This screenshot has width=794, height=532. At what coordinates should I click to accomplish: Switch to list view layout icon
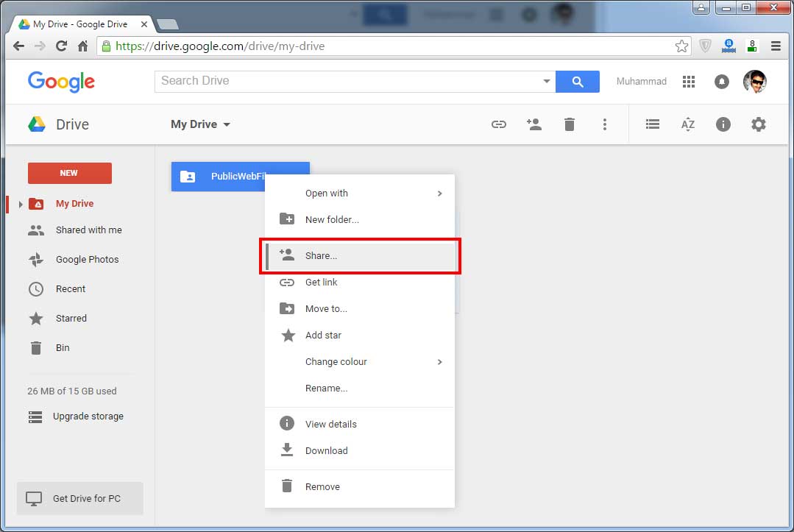tap(652, 124)
